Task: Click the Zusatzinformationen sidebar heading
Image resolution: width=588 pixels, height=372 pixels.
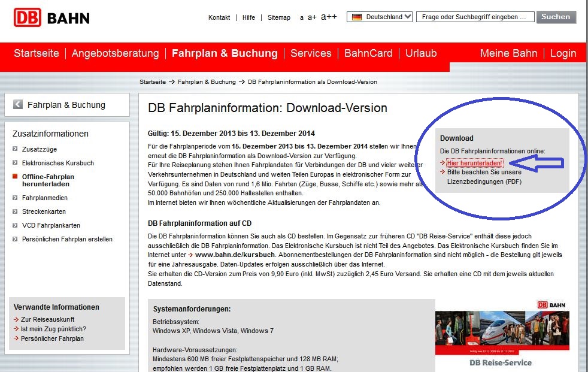Action: coord(50,134)
